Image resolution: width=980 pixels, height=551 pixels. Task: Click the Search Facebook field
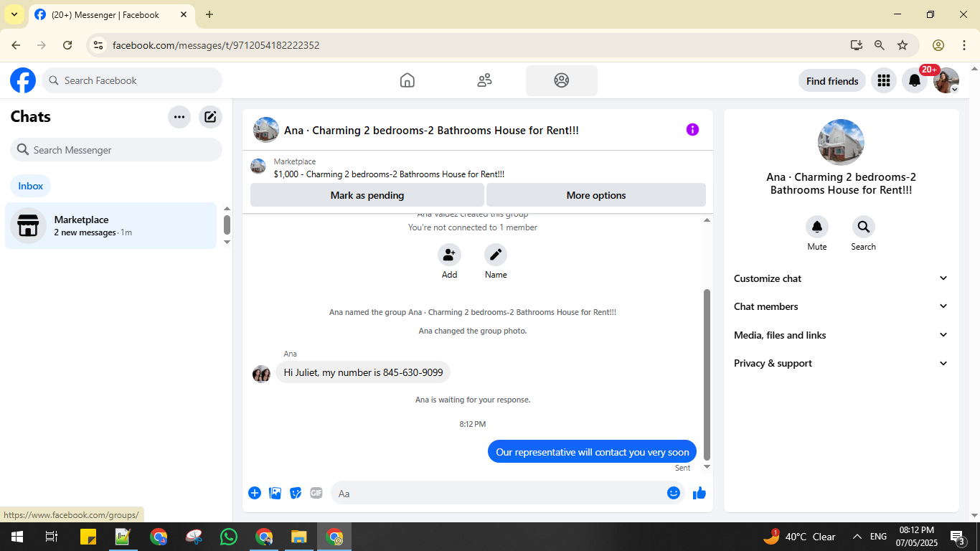(132, 80)
